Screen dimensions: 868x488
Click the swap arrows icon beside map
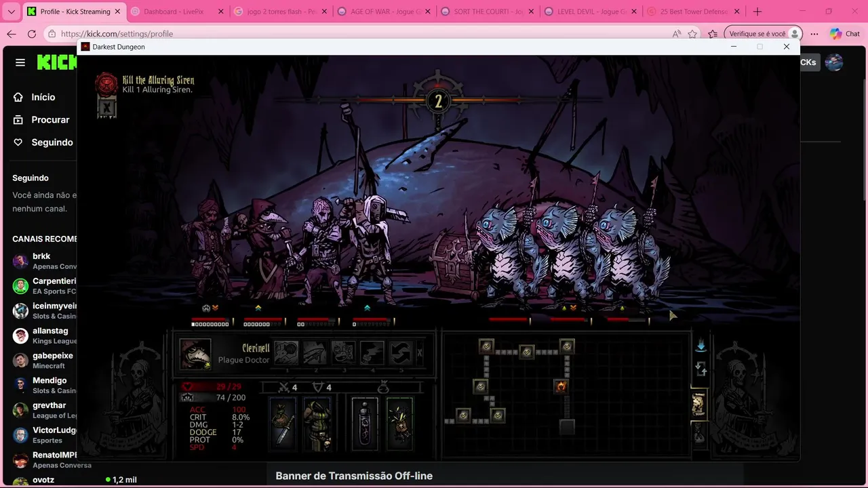click(x=701, y=369)
